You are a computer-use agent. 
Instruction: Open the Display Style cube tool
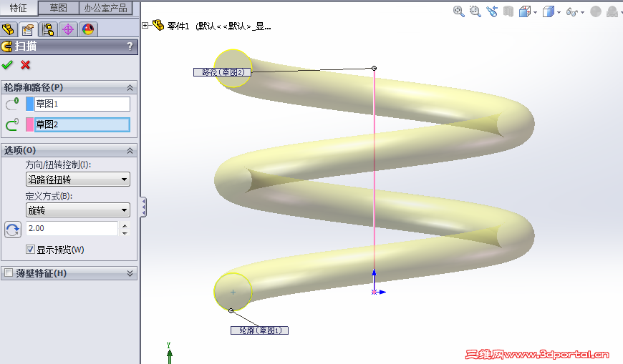point(549,11)
